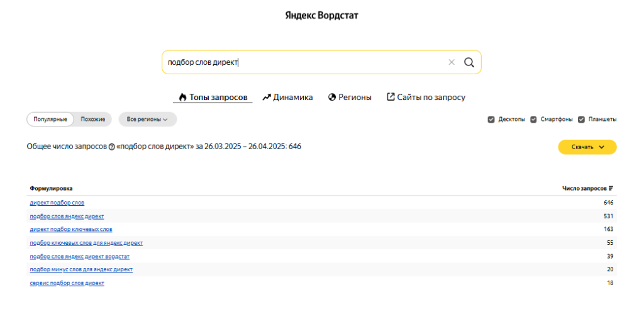The image size is (644, 309).
Task: Click the request count value 531
Action: (x=608, y=216)
